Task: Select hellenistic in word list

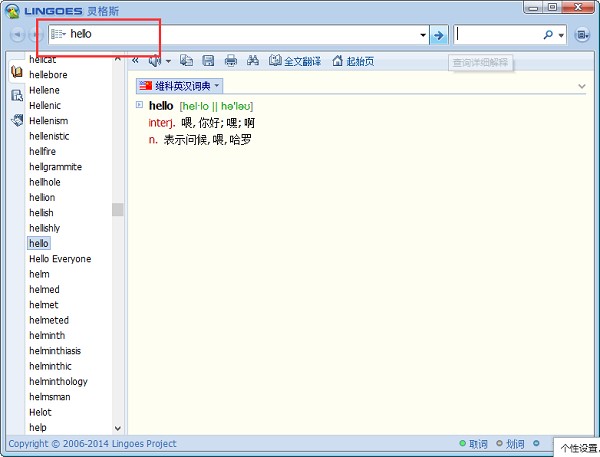Action: click(x=49, y=136)
